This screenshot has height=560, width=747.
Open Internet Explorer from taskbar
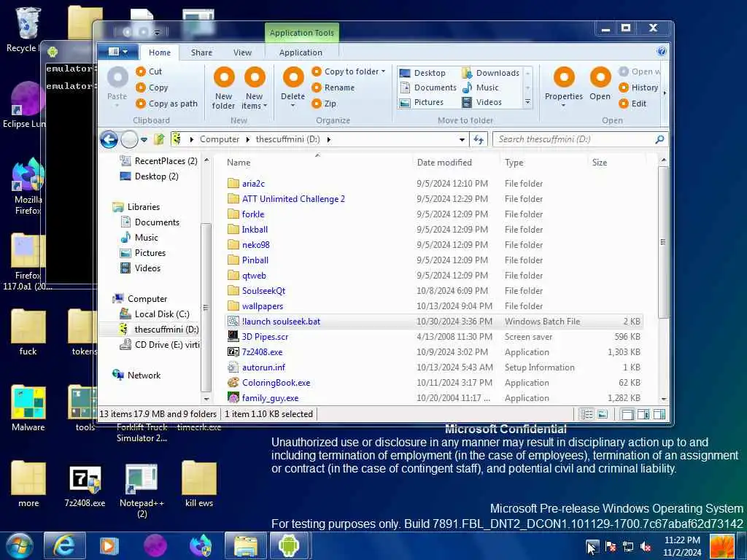64,545
